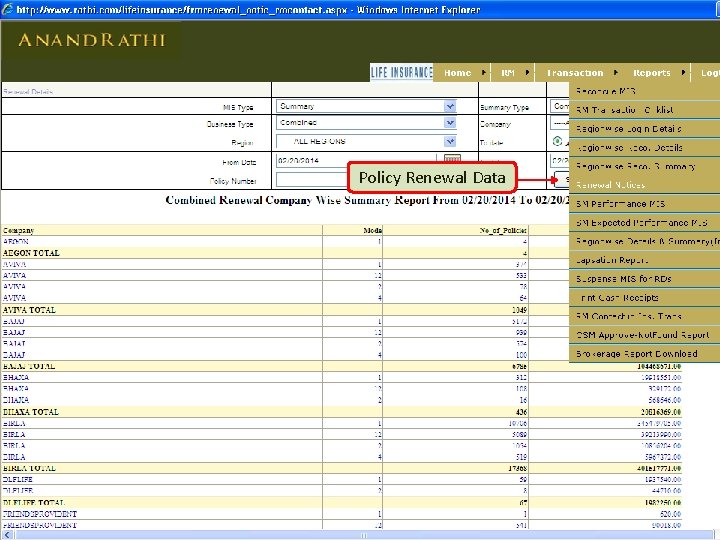Click the Company column header
The width and height of the screenshot is (720, 540).
pyautogui.click(x=18, y=231)
